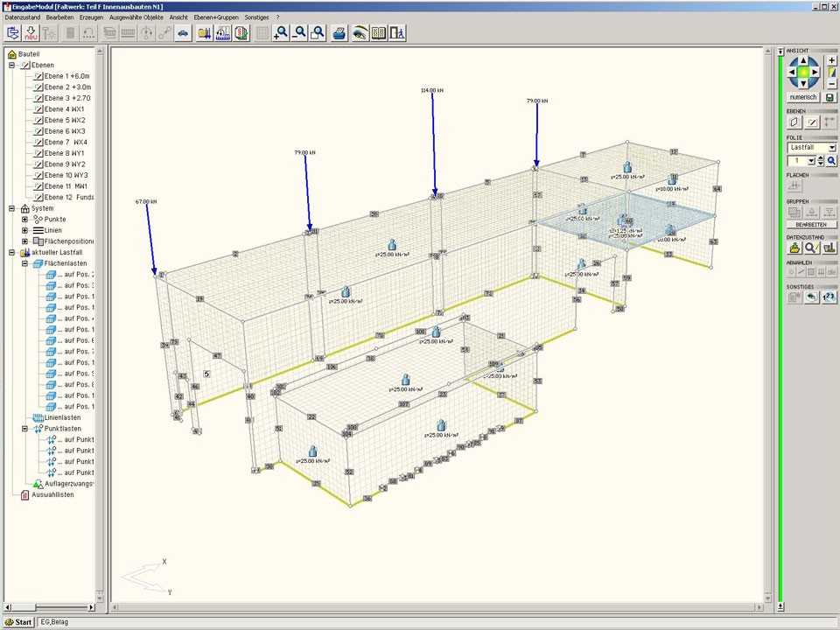Click the zoom in magnifier toolbar icon
The width and height of the screenshot is (840, 630).
coord(281,33)
